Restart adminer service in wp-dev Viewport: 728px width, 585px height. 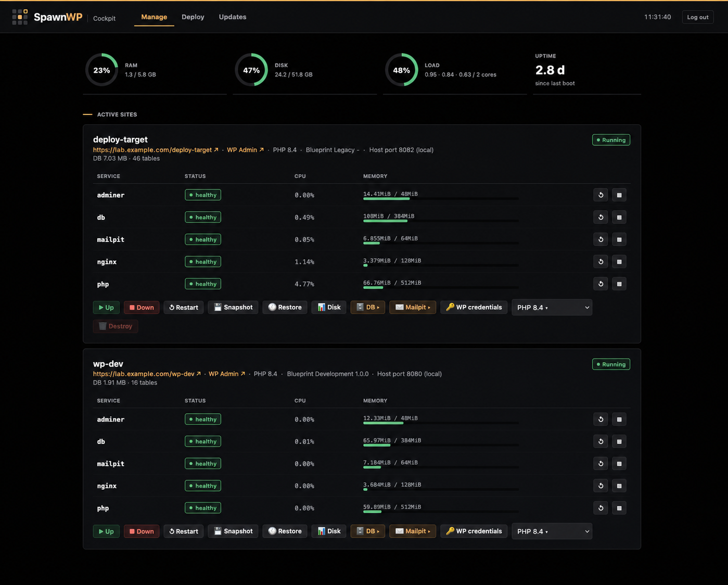tap(601, 419)
